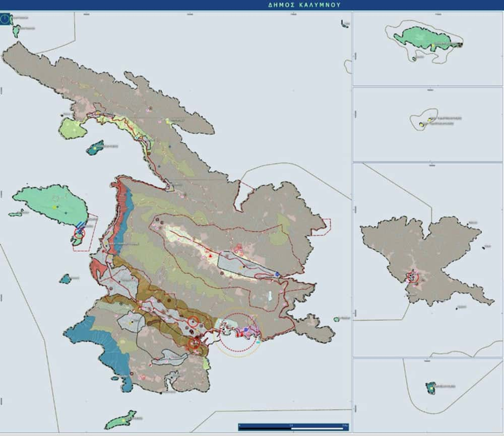Click the north compass icon in top-left corner
504x436 pixels.
tap(6, 19)
